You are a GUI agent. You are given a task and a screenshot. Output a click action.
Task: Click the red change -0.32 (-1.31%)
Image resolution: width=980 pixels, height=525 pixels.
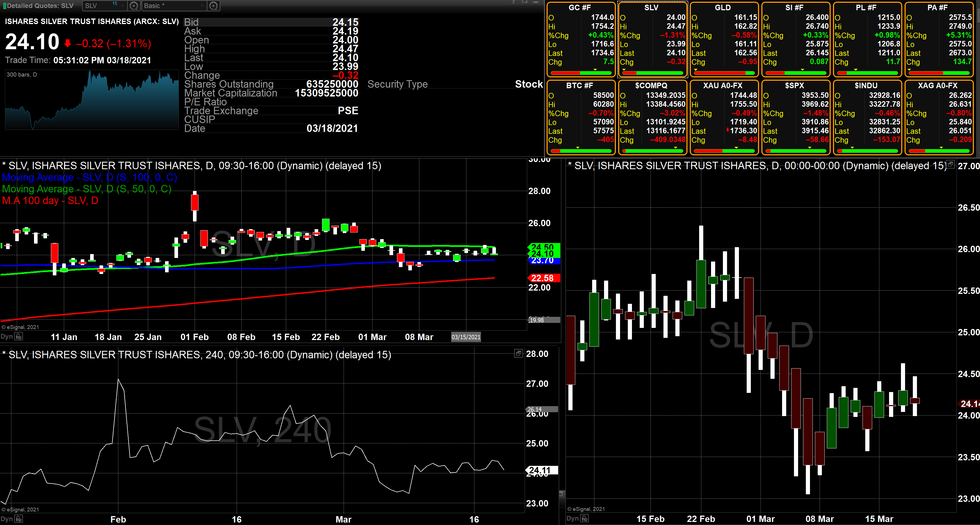(x=113, y=43)
